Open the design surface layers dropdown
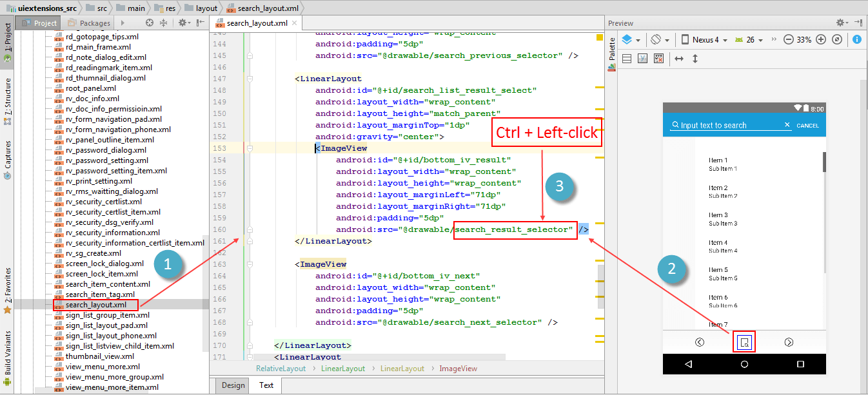 tap(631, 39)
